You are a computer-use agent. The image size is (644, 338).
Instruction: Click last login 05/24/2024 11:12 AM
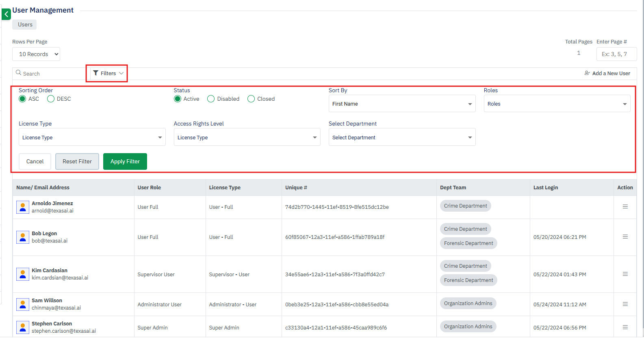tap(560, 305)
